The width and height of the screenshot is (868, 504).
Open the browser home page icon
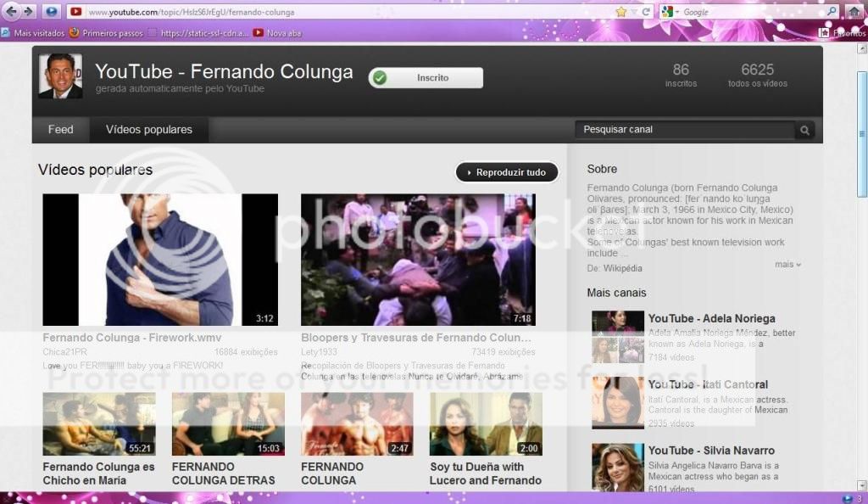pyautogui.click(x=853, y=12)
